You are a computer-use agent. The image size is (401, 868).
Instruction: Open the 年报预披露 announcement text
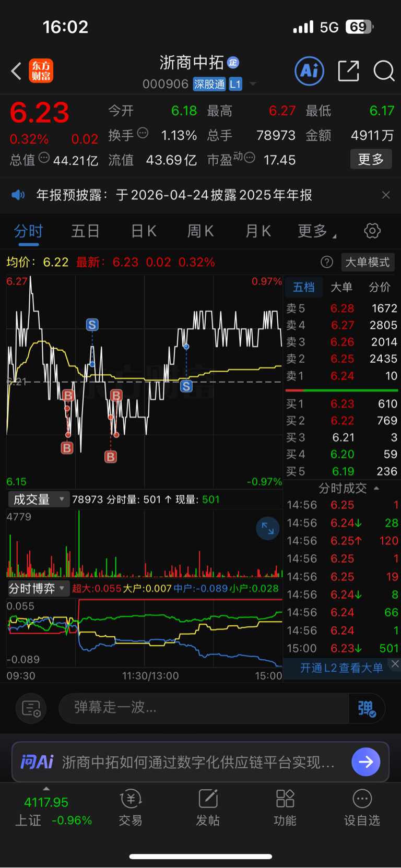tap(174, 195)
